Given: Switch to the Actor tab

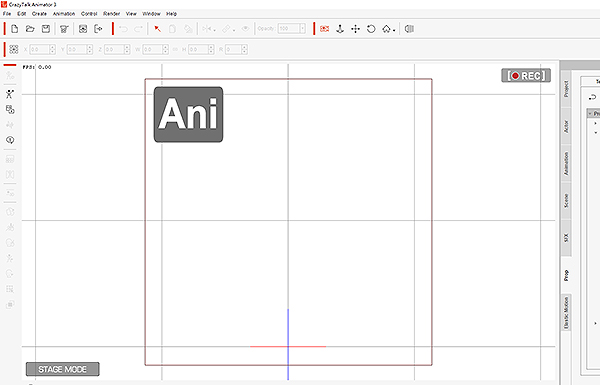Looking at the screenshot, I should click(x=566, y=126).
